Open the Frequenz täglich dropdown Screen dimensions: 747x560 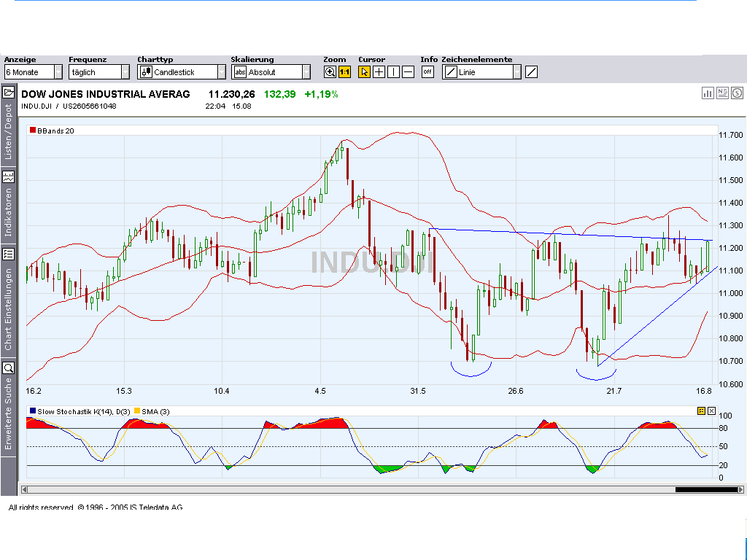[124, 71]
